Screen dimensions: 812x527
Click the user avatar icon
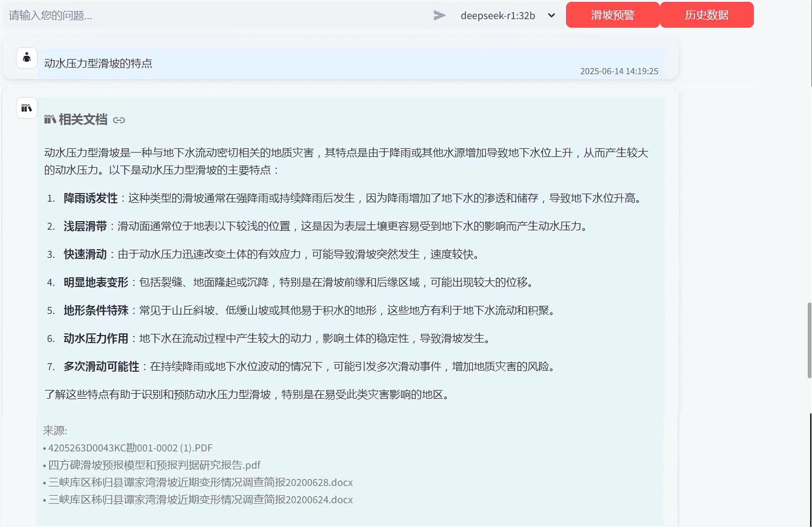click(x=26, y=58)
